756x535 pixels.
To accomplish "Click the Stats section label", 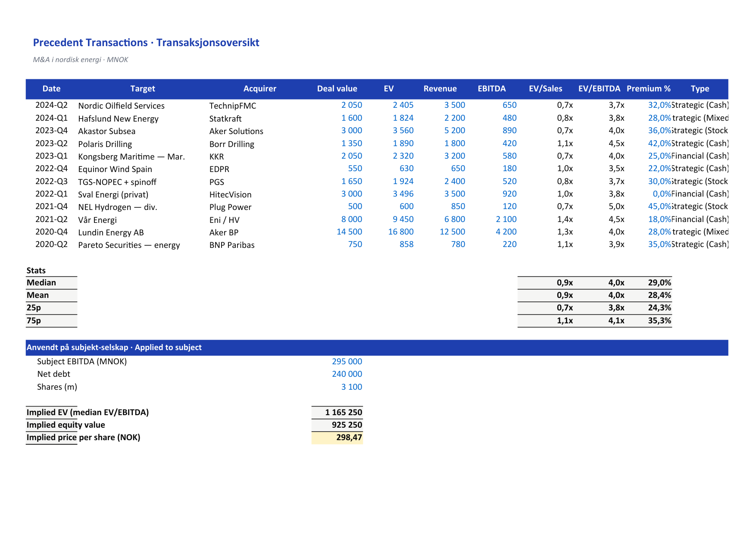I will pos(36,270).
